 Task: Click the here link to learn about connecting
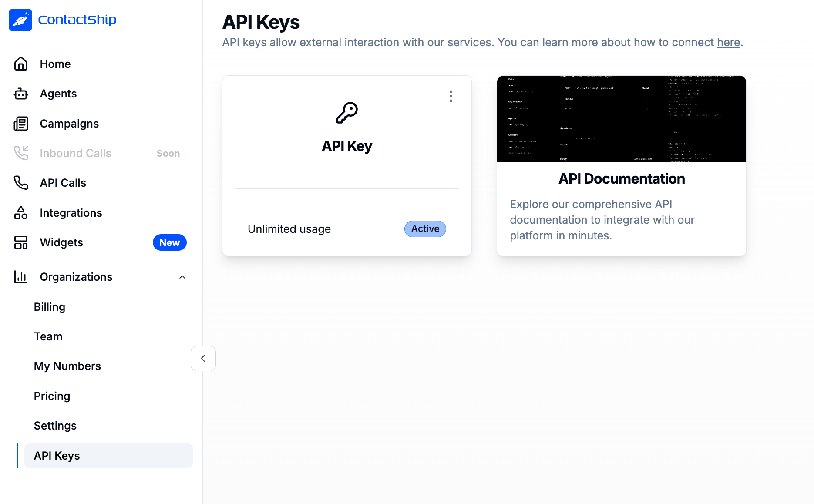click(728, 42)
